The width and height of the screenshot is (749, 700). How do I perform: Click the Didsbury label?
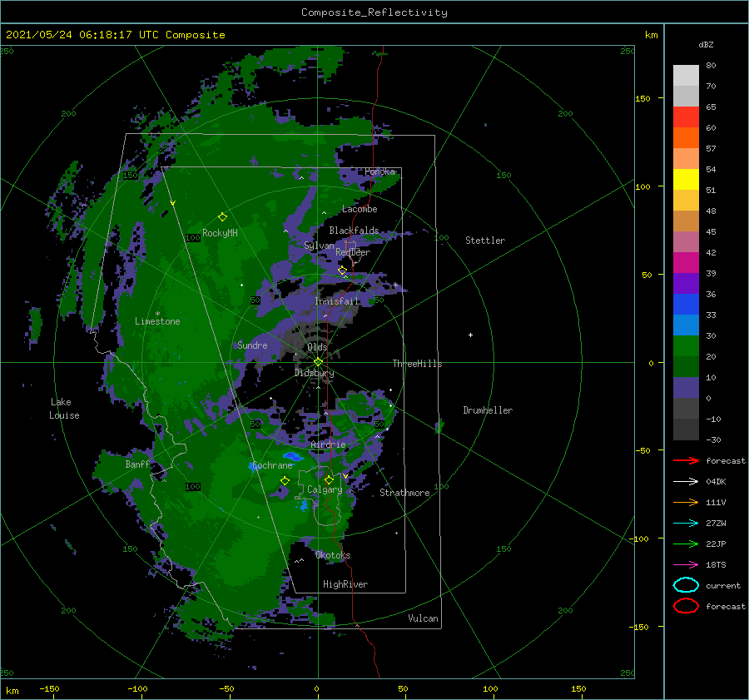(x=314, y=373)
